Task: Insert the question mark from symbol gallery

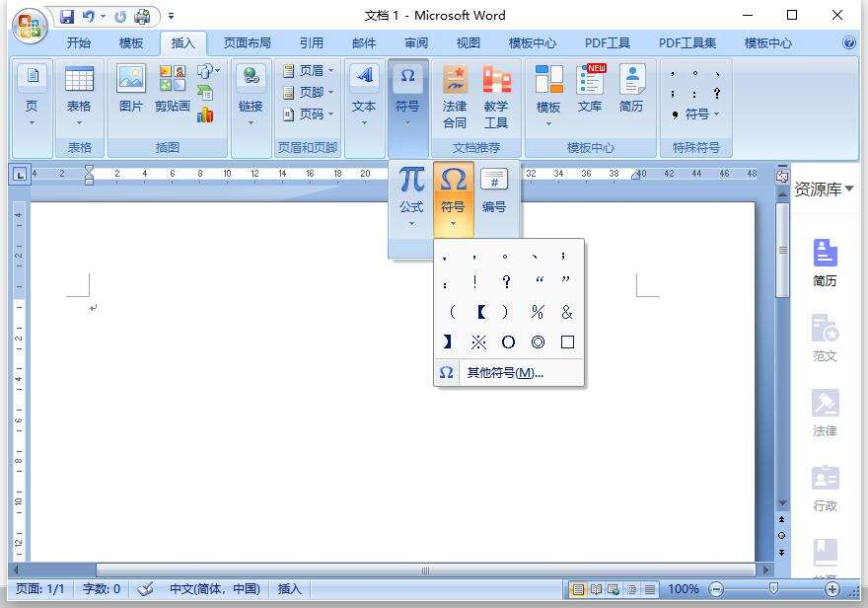Action: click(506, 282)
